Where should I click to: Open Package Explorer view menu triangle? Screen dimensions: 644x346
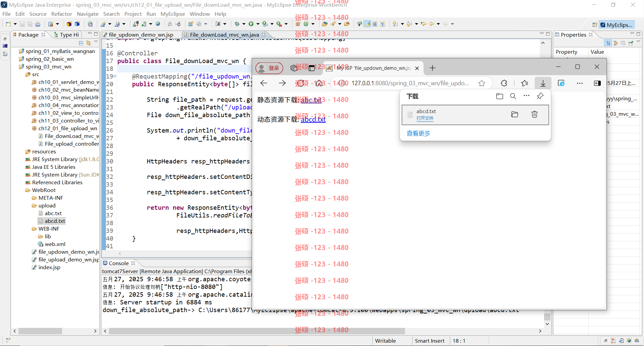pos(96,42)
